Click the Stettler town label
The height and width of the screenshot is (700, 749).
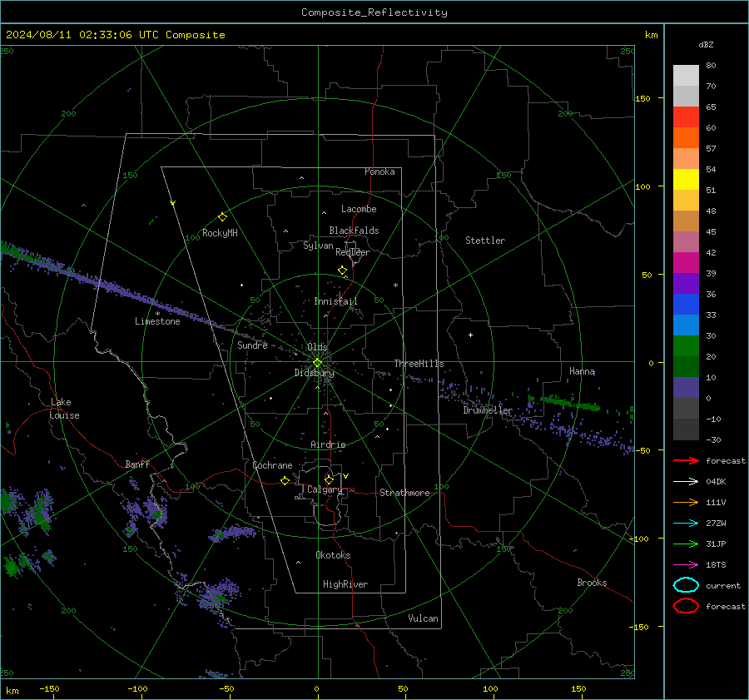pyautogui.click(x=485, y=241)
